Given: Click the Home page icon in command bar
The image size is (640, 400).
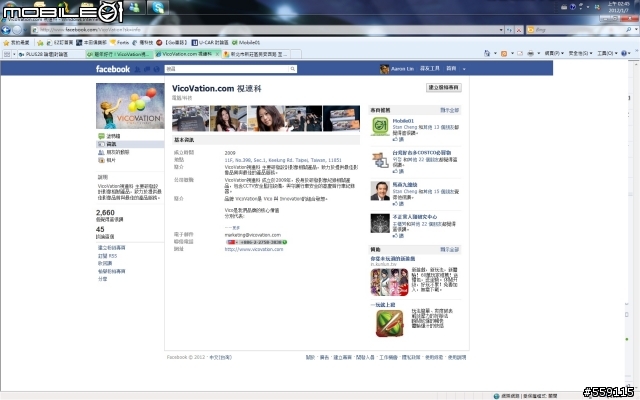Looking at the screenshot, I should point(487,53).
